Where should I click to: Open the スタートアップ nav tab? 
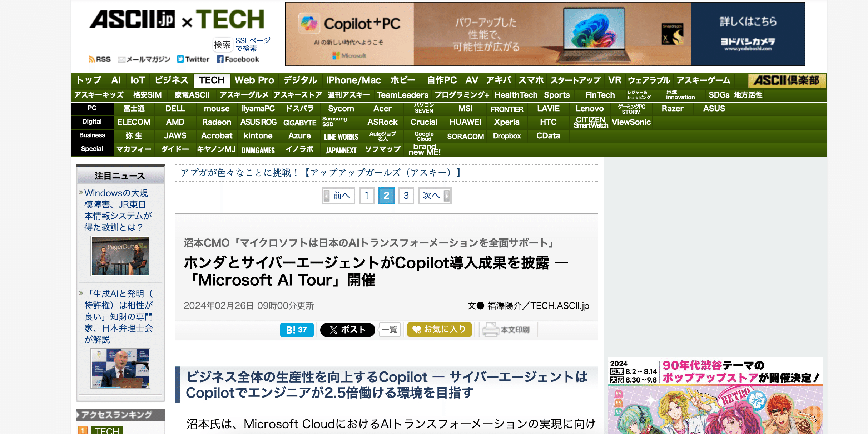(575, 80)
